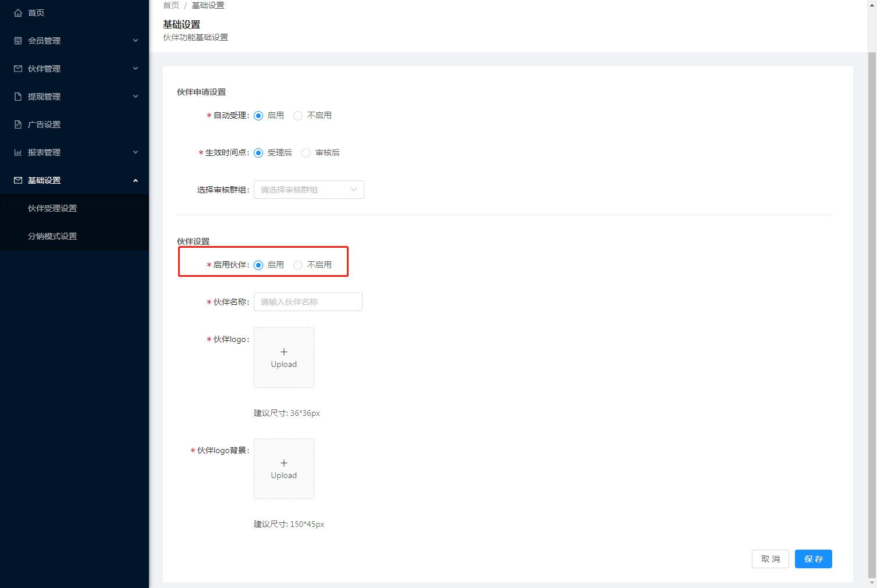Click Upload box for 伙伴logo背景

[284, 469]
